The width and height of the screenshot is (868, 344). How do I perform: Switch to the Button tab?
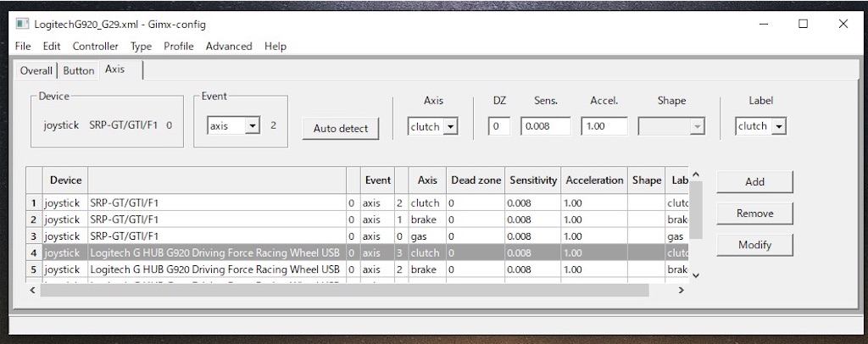(79, 71)
